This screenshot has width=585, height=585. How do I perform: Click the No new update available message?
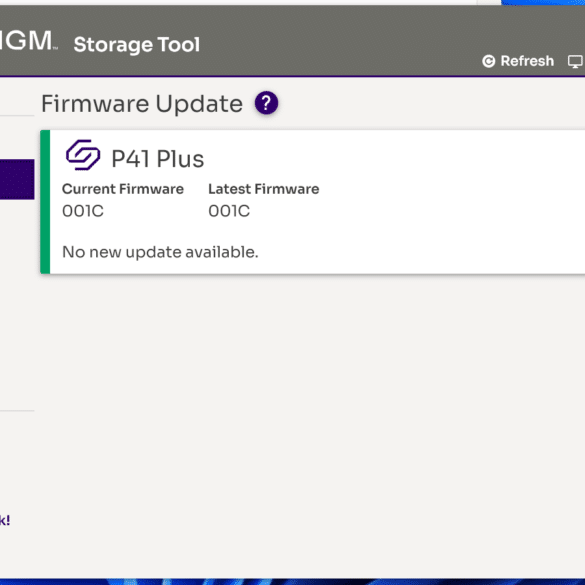[160, 252]
